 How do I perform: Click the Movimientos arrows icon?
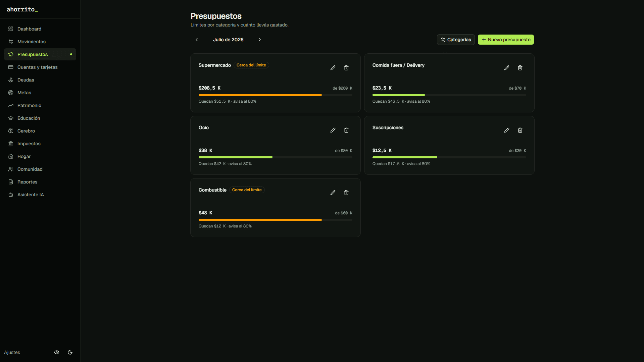click(x=11, y=42)
